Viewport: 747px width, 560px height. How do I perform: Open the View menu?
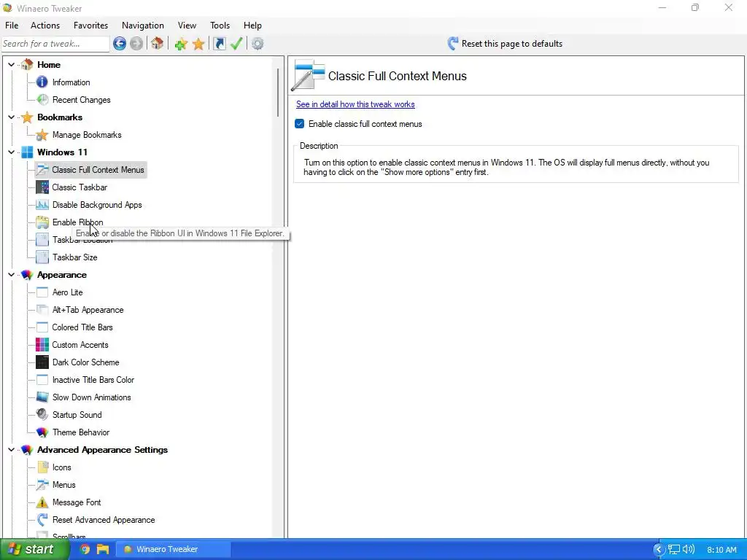pyautogui.click(x=187, y=26)
